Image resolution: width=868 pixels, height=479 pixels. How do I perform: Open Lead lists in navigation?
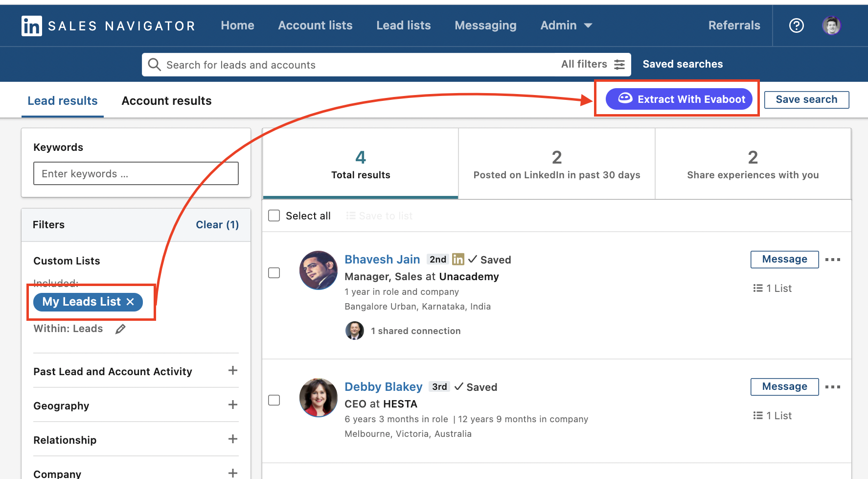[404, 25]
